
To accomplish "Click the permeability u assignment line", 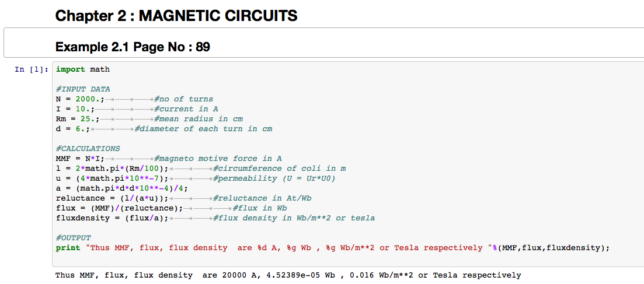I will [112, 178].
